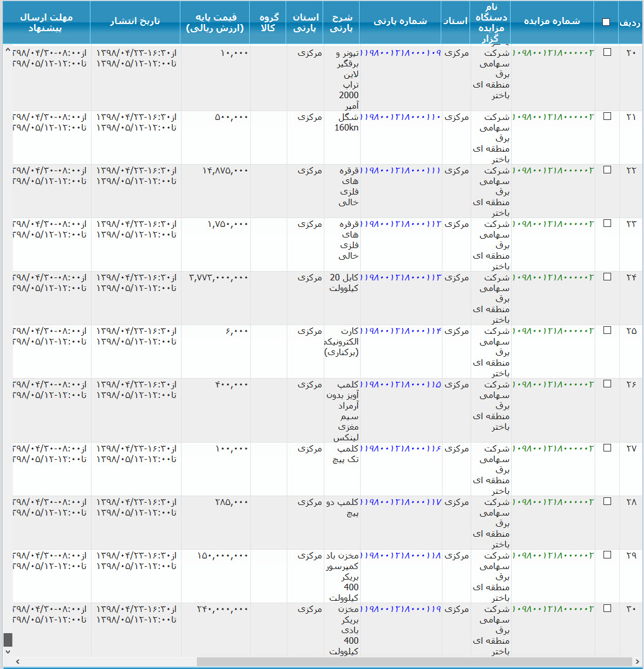This screenshot has width=644, height=669.
Task: Click the تاریخ انتشار column header
Action: (135, 22)
